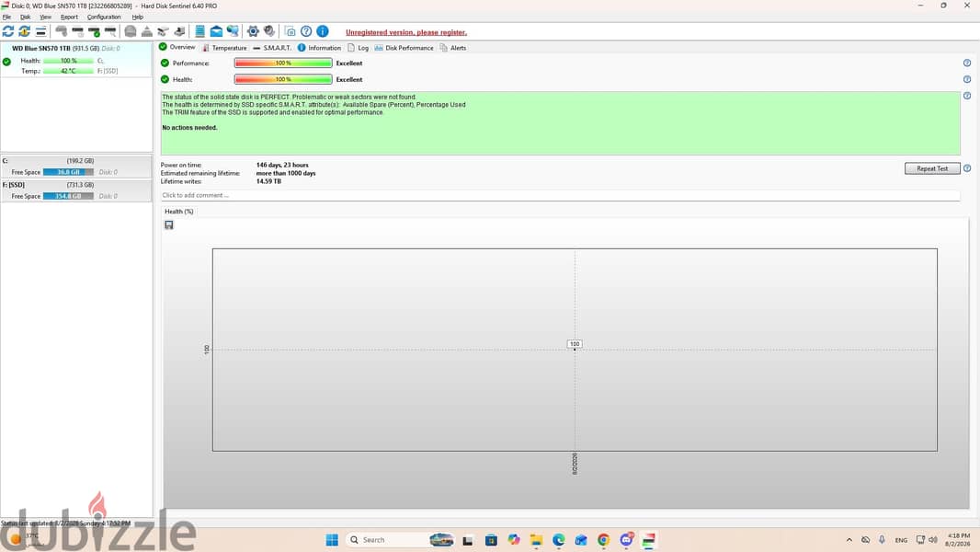Open the Configuration menu
The height and width of the screenshot is (552, 980).
pos(104,17)
